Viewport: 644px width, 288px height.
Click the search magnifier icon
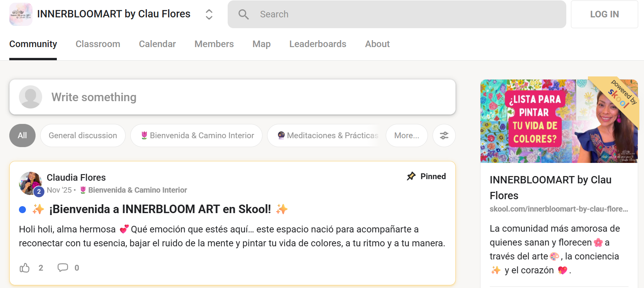pyautogui.click(x=244, y=14)
